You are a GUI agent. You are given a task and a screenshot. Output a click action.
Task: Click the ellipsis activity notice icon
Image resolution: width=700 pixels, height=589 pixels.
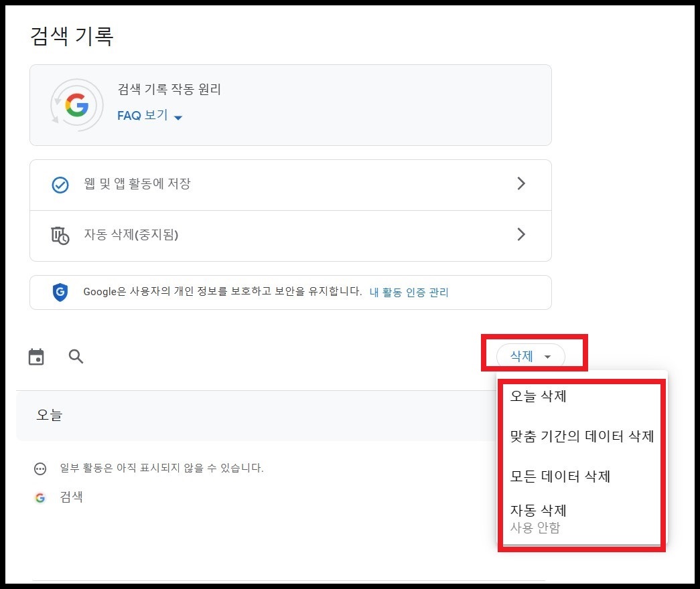tap(40, 469)
